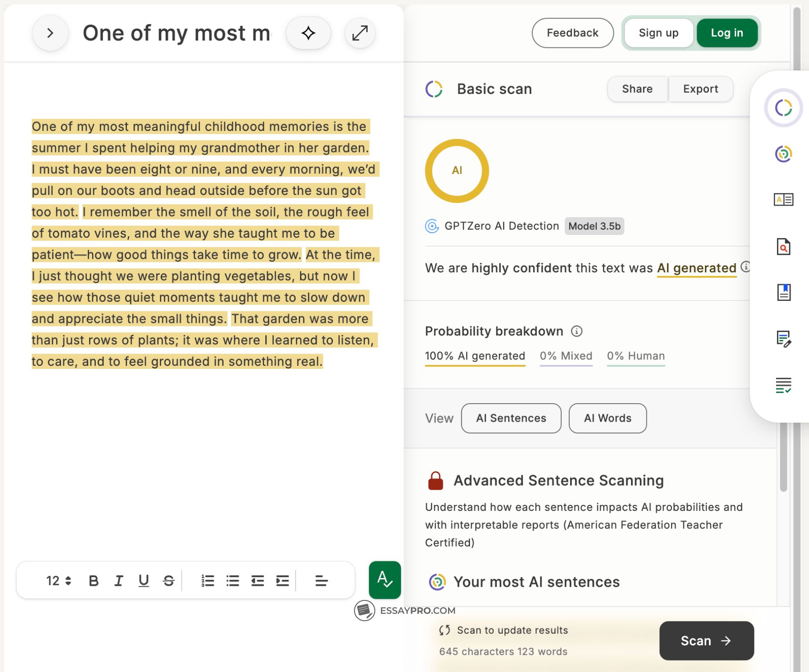This screenshot has height=672, width=809.
Task: Insert a numbered list
Action: (207, 581)
